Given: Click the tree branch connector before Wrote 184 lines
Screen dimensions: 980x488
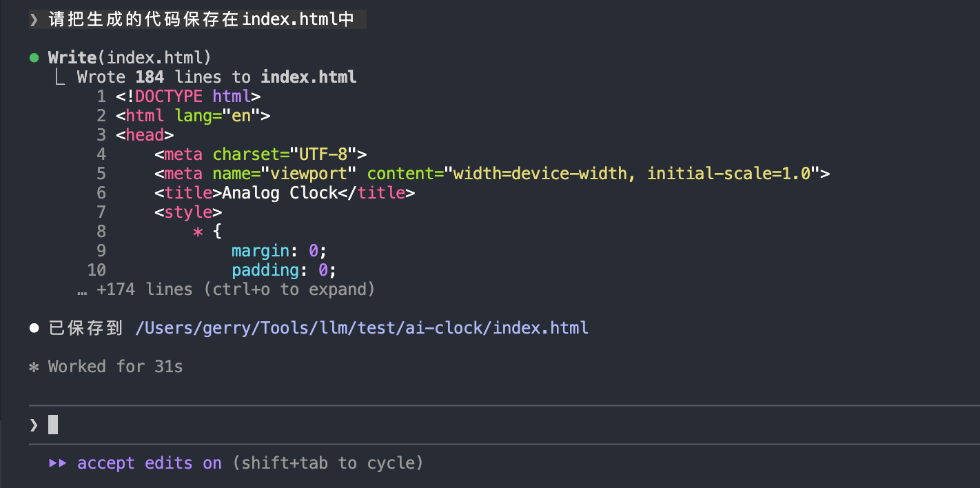Looking at the screenshot, I should (x=60, y=77).
